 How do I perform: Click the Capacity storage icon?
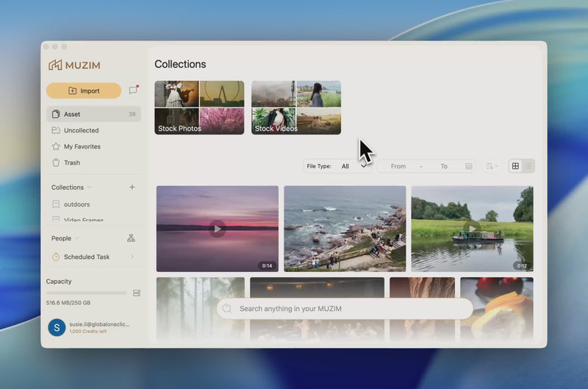[x=137, y=293]
